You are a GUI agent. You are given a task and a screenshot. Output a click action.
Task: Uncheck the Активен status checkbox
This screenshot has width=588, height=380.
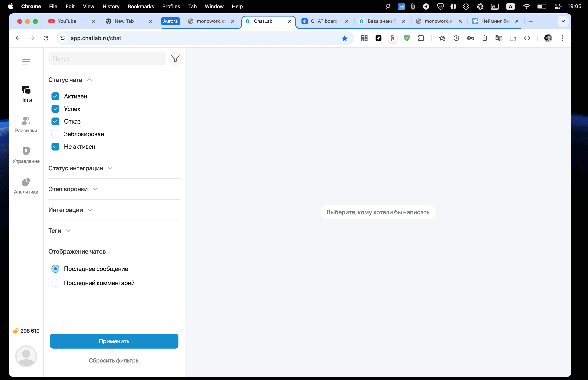pyautogui.click(x=55, y=96)
